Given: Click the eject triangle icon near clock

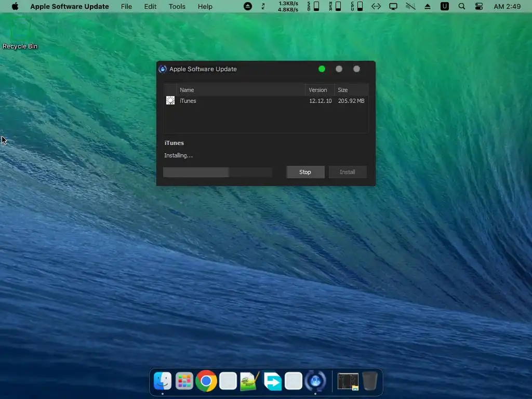Looking at the screenshot, I should (x=428, y=6).
